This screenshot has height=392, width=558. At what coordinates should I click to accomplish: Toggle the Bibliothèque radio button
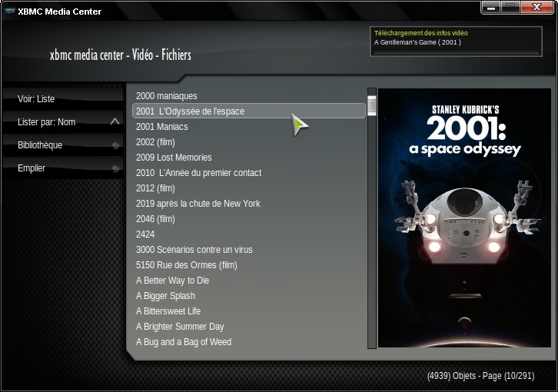[x=115, y=145]
